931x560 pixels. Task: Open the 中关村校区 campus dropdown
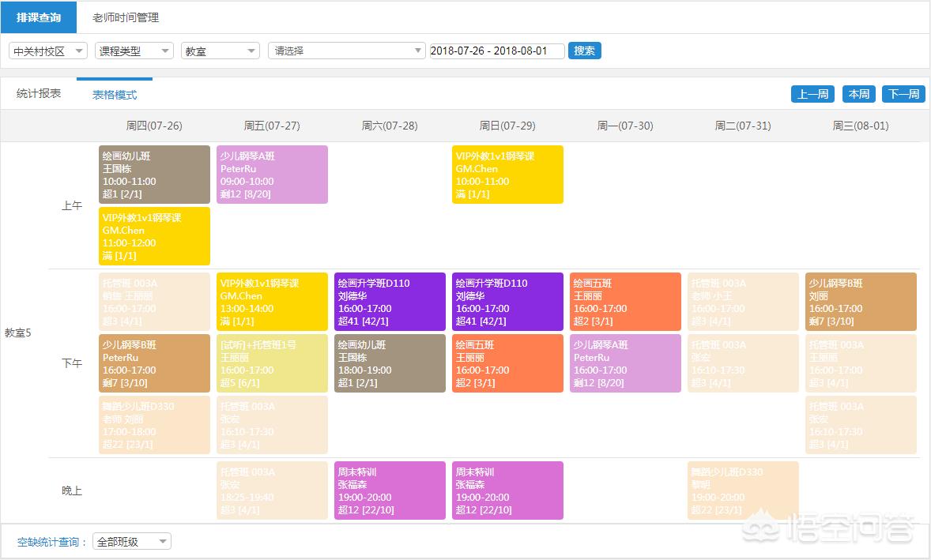click(x=47, y=51)
